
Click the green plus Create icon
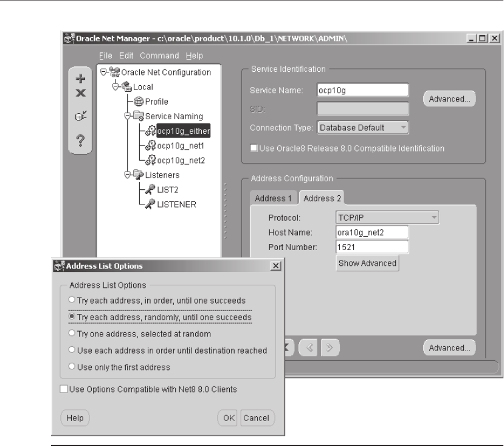80,79
